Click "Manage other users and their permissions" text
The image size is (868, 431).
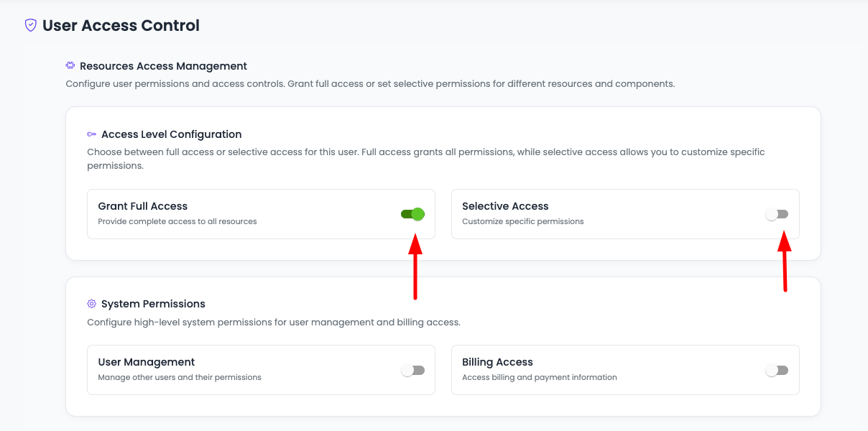(180, 377)
